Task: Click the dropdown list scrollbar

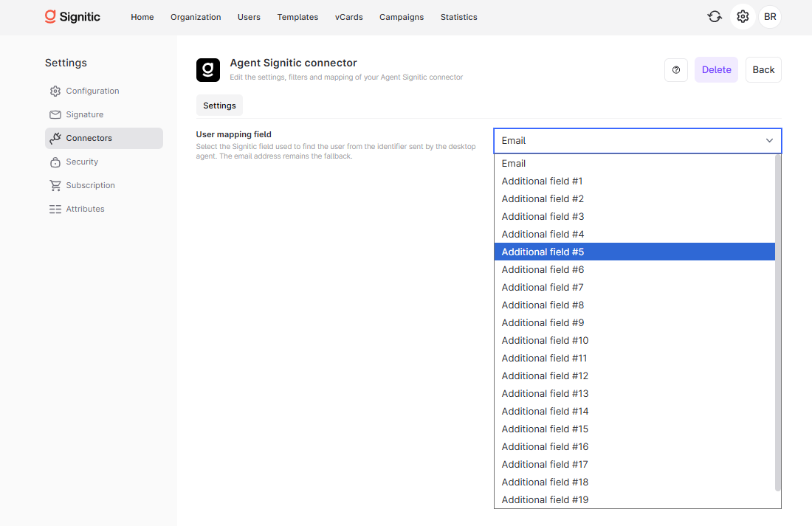Action: pos(778,323)
